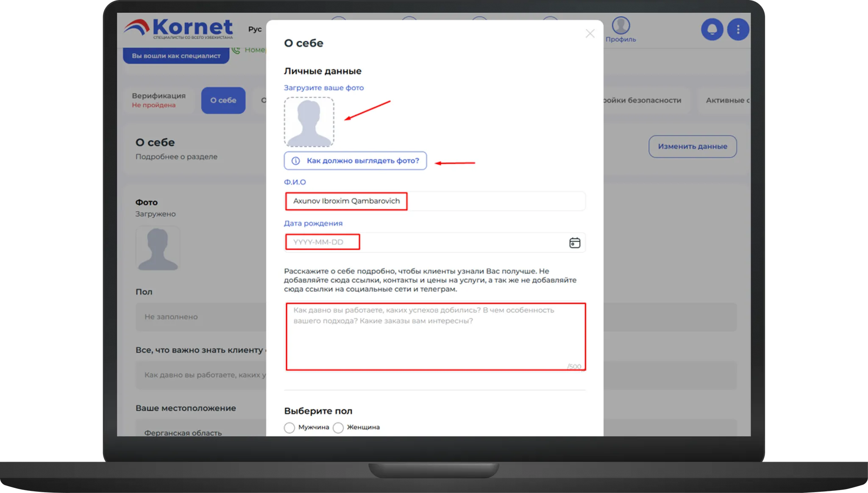
Task: Click the Дата рождения date field
Action: [434, 242]
